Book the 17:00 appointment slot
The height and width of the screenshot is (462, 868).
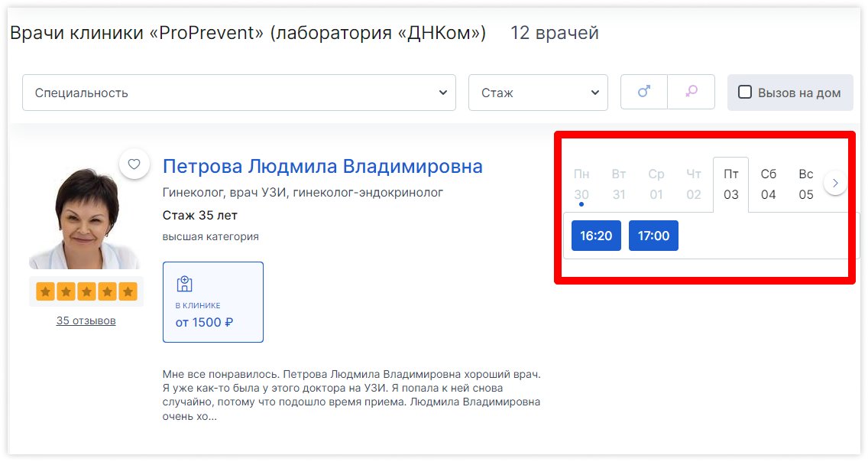click(653, 236)
